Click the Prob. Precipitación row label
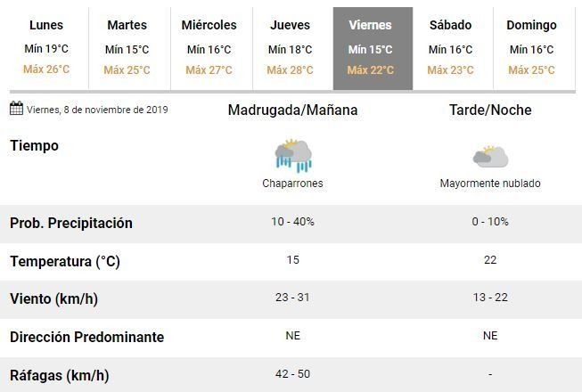This screenshot has height=392, width=582. pos(71,224)
